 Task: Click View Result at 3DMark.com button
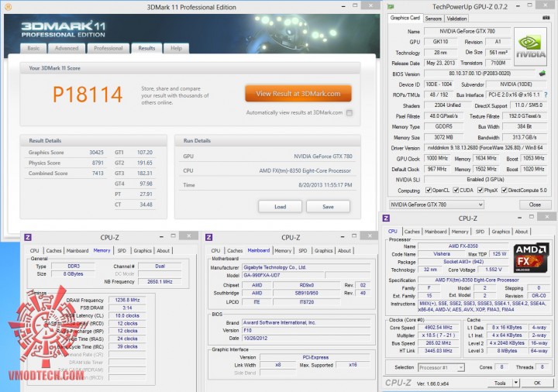click(x=298, y=94)
